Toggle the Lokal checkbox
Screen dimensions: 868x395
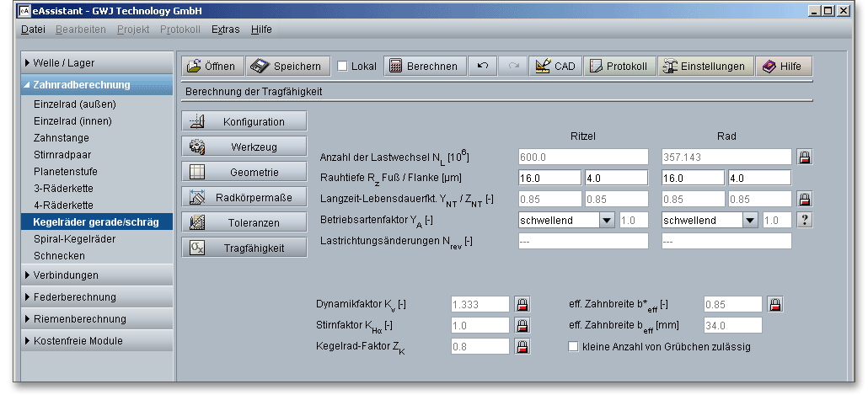click(x=343, y=67)
